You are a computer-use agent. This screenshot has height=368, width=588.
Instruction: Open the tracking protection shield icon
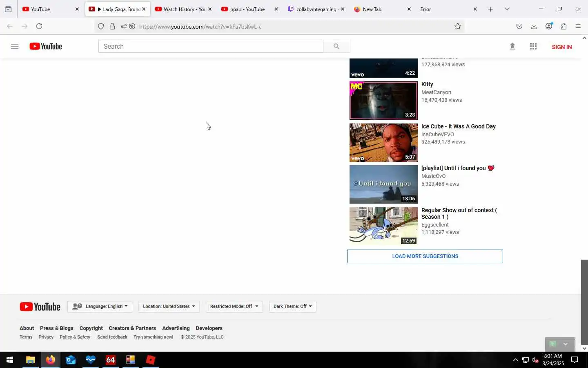click(101, 27)
